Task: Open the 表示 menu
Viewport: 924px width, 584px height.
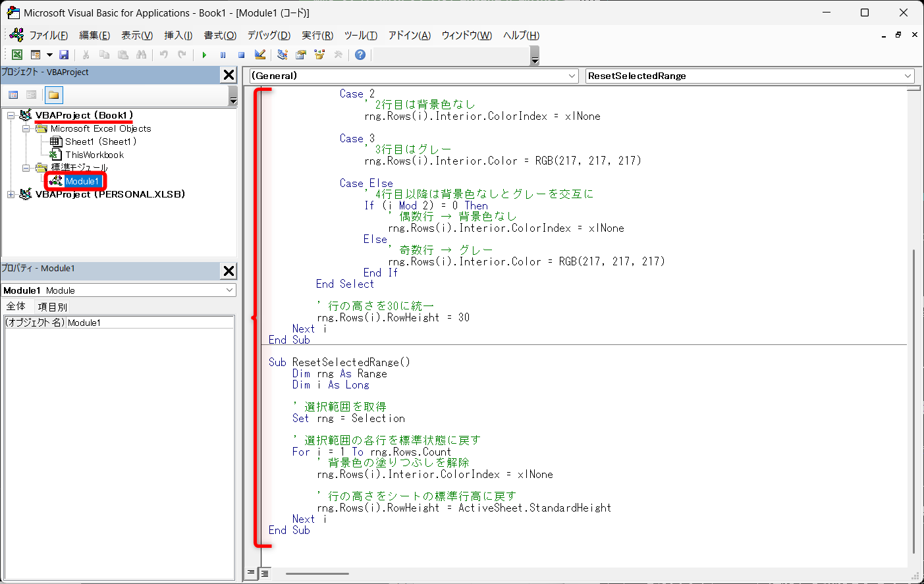Action: (137, 36)
